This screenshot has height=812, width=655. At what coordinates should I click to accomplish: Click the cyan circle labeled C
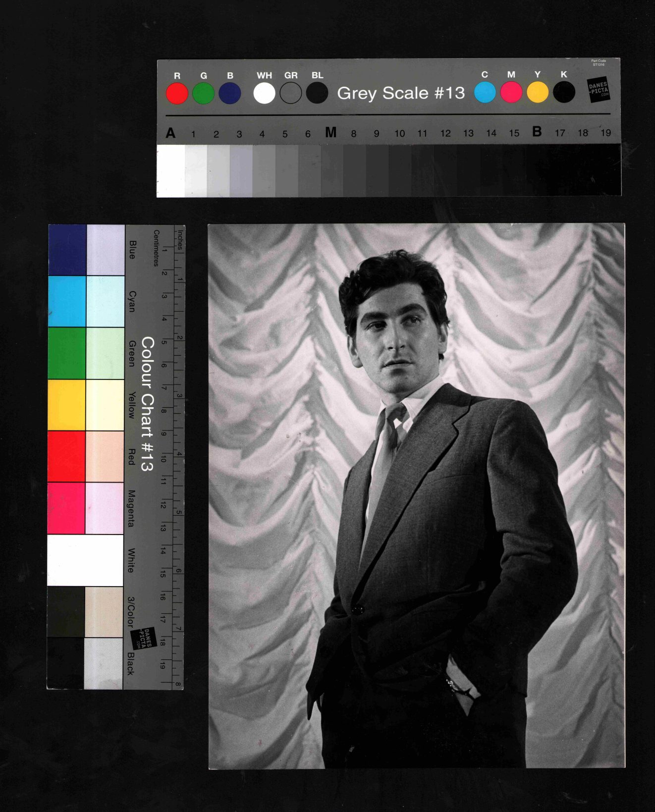(485, 93)
